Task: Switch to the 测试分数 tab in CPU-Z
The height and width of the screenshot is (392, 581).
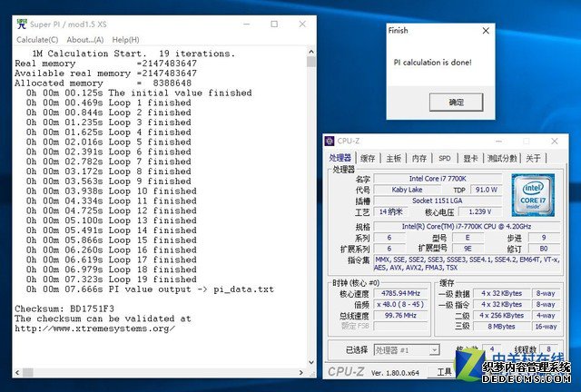Action: (x=502, y=158)
